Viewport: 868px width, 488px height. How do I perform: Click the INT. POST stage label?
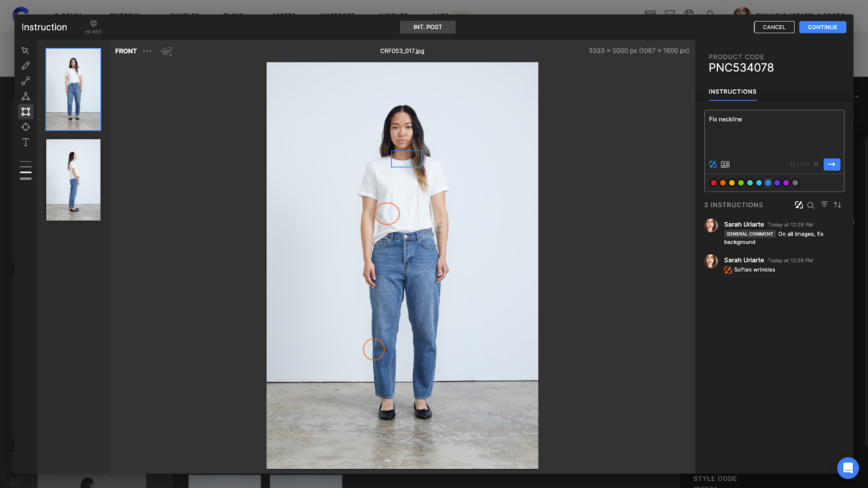click(427, 27)
